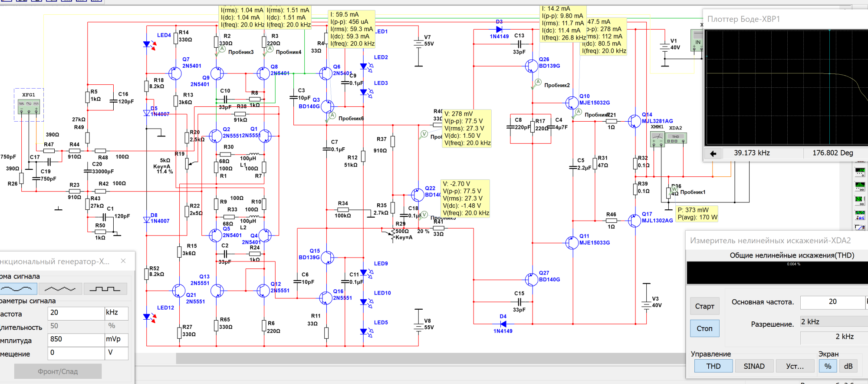868x384 pixels.
Task: Click the 176.802 Deg phase readout
Action: click(x=832, y=153)
